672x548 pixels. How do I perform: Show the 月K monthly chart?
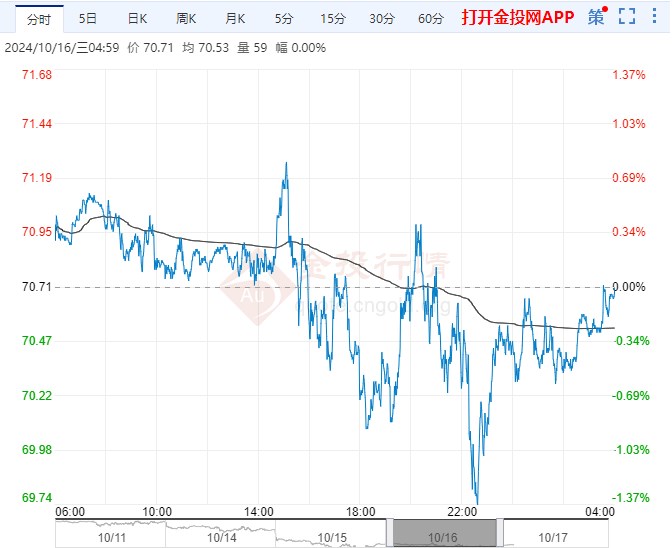pyautogui.click(x=236, y=18)
